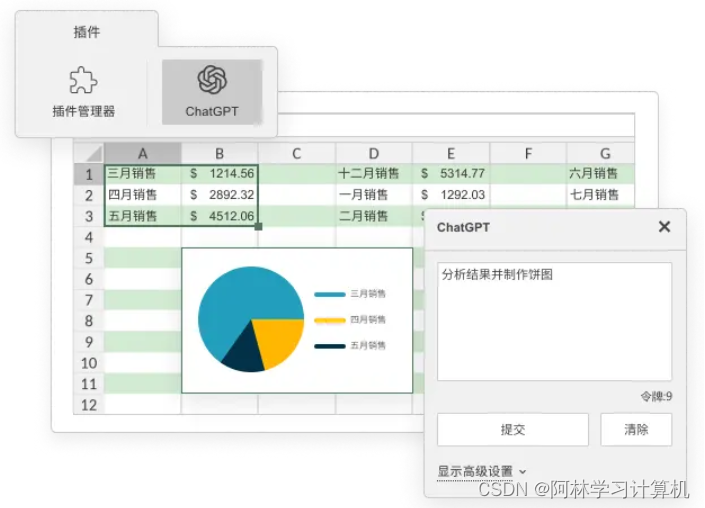Click the yellow 四月销售 legend swatch
The height and width of the screenshot is (508, 705).
330,320
